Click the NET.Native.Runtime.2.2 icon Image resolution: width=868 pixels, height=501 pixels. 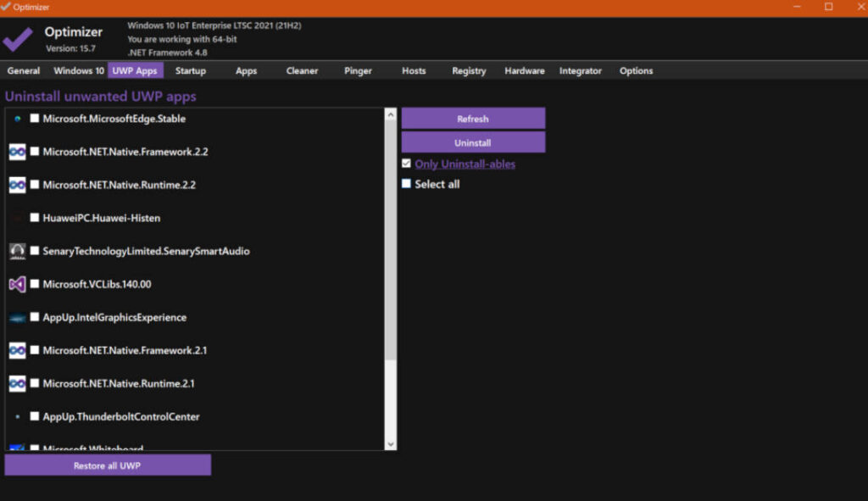[17, 185]
